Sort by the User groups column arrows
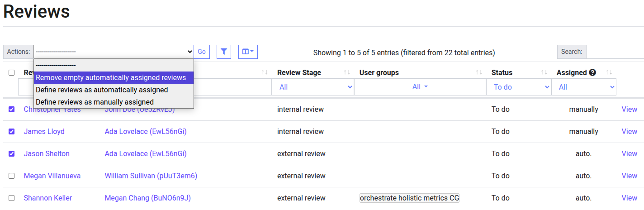This screenshot has width=644, height=210. pyautogui.click(x=479, y=72)
